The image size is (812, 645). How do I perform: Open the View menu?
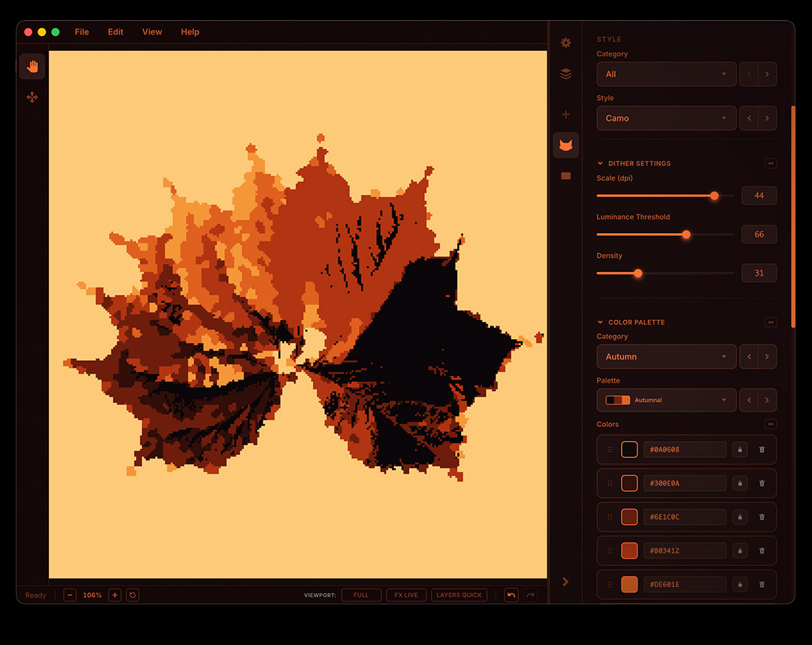(152, 32)
